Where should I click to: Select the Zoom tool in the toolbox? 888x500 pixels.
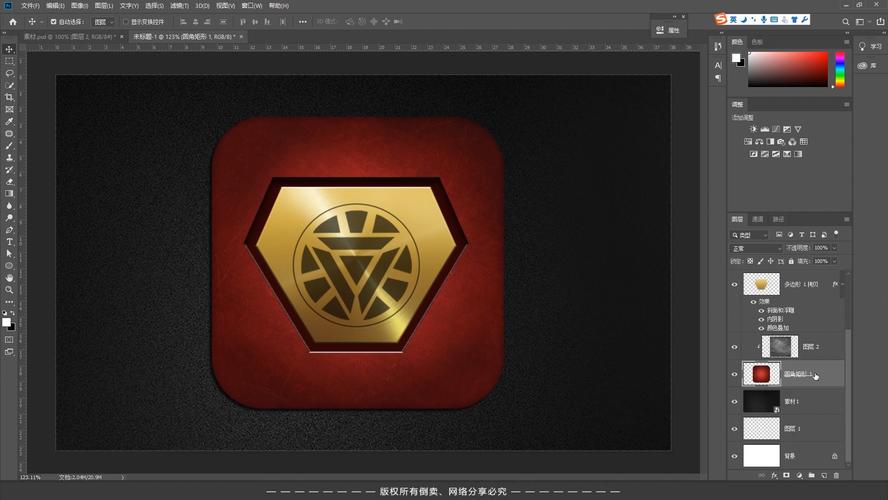(9, 290)
